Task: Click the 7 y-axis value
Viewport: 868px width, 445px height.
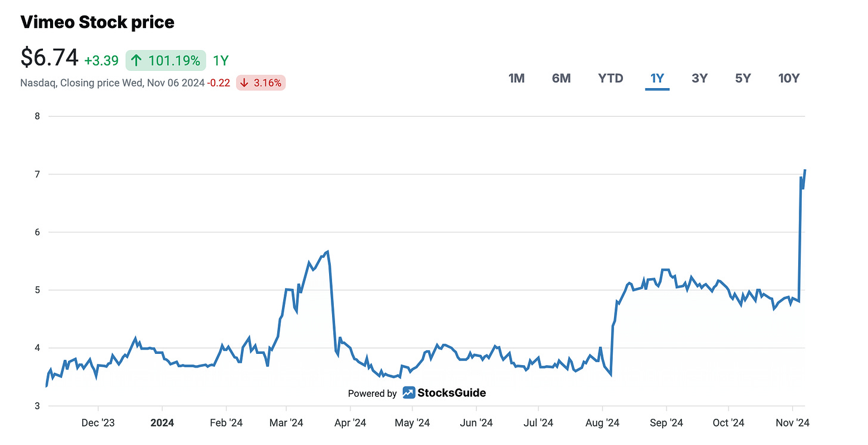Action: (x=37, y=174)
